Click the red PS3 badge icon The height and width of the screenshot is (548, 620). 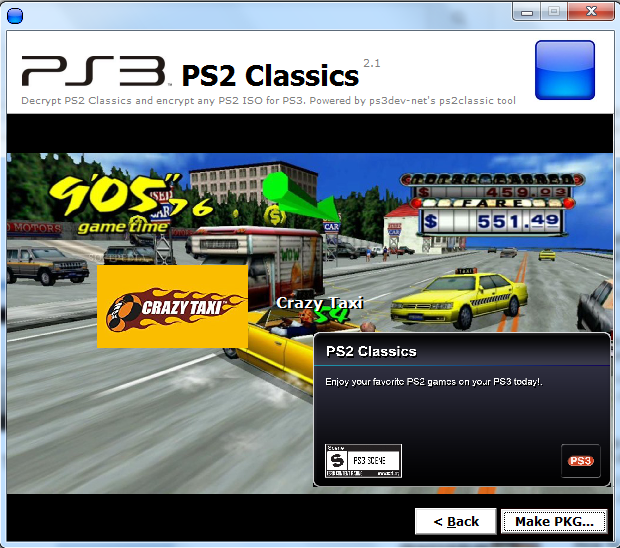click(x=580, y=461)
